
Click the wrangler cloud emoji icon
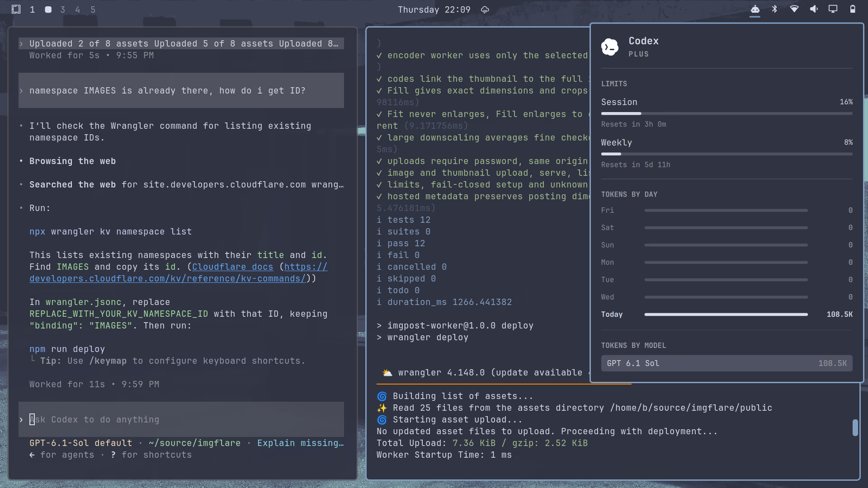387,373
